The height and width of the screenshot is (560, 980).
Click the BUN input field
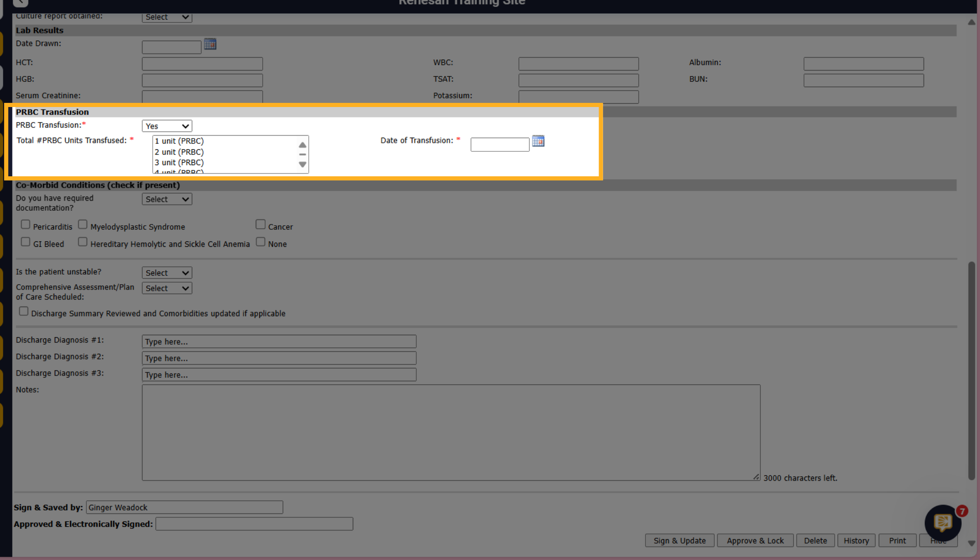tap(863, 80)
